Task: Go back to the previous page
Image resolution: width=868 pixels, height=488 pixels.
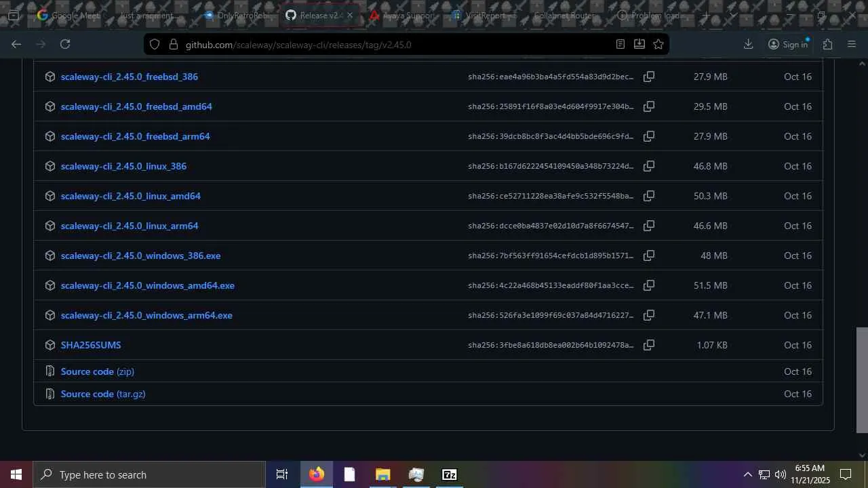Action: pos(16,44)
